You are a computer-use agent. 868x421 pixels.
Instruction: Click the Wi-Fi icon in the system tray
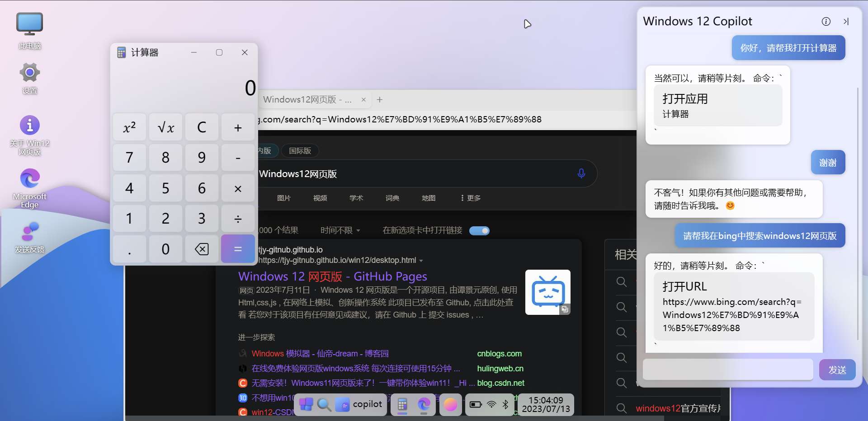click(x=491, y=405)
